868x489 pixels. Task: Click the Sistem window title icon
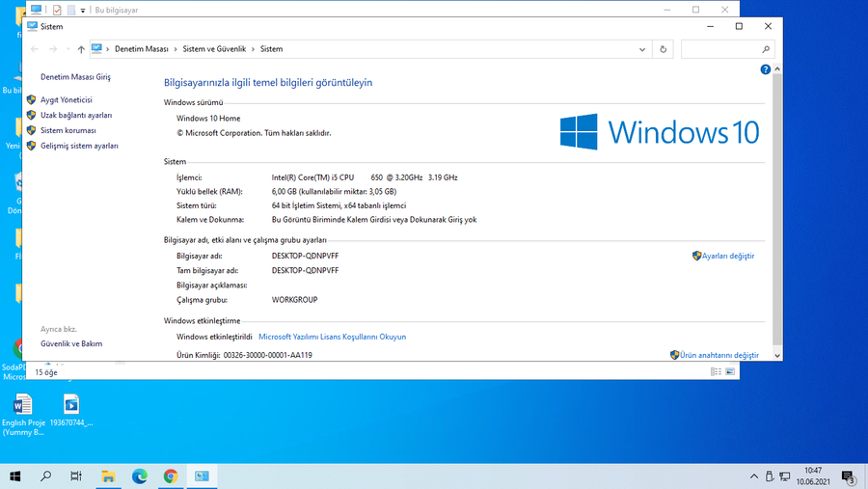32,26
